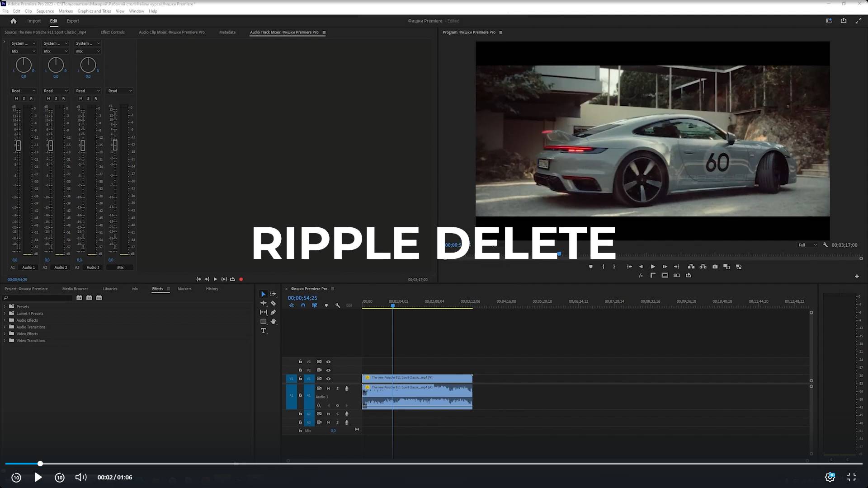Screen dimensions: 868x488
Task: Select the Ripple Edit tool
Action: point(263,303)
